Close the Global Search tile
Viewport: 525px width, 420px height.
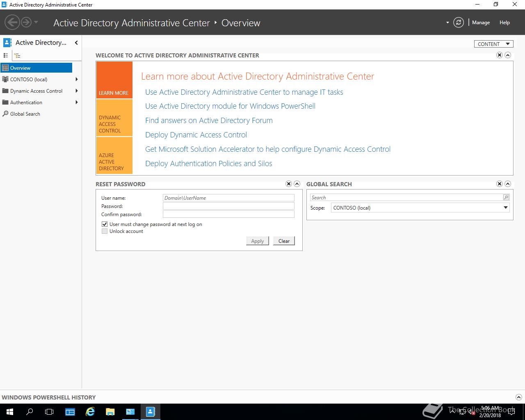(500, 184)
